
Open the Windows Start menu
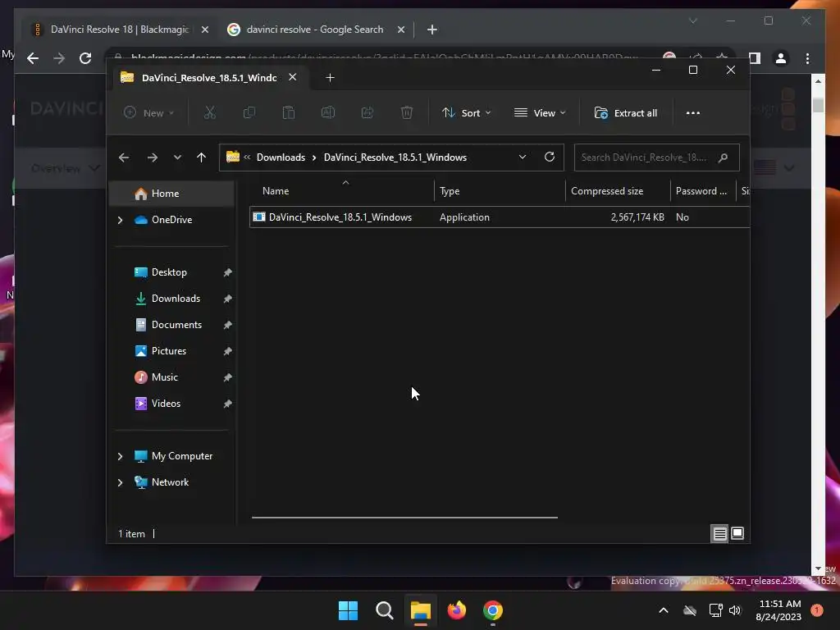[x=348, y=610]
